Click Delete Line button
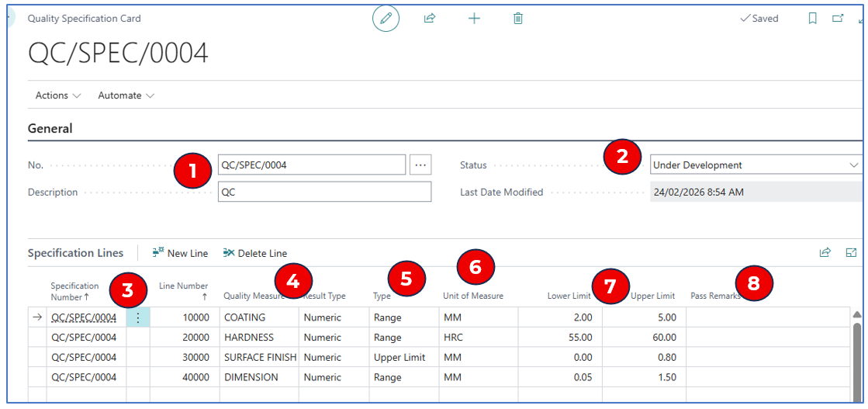Viewport: 868px width, 409px height. [254, 253]
